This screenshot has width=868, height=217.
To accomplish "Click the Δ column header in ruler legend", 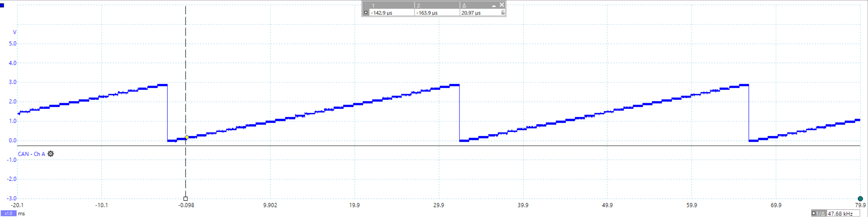I will point(464,5).
